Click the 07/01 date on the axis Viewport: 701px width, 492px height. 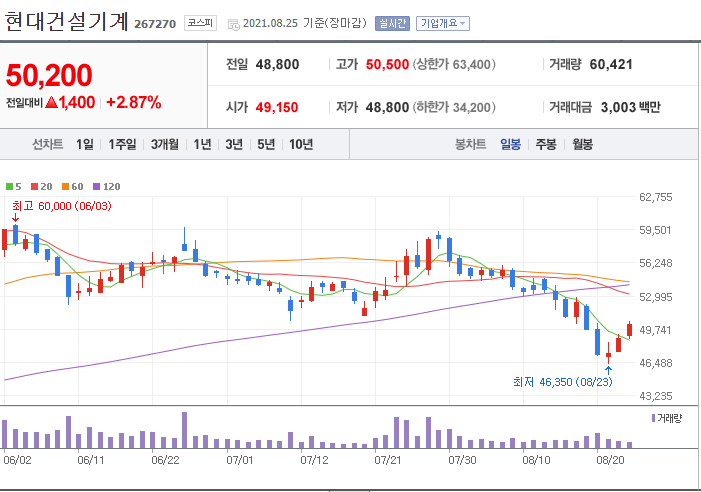click(240, 460)
